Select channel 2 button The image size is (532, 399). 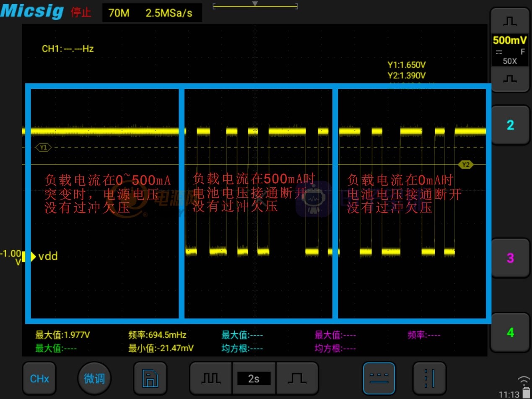510,125
